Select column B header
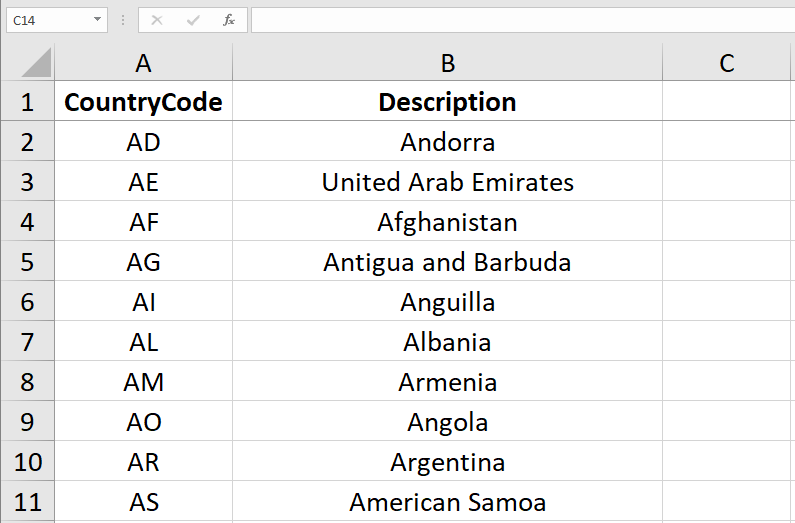The height and width of the screenshot is (523, 795). click(x=447, y=63)
